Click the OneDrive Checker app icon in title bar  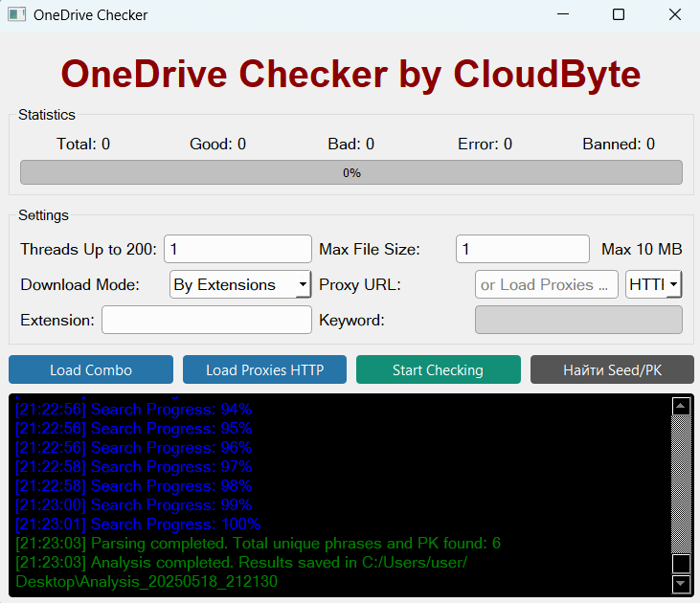click(16, 14)
